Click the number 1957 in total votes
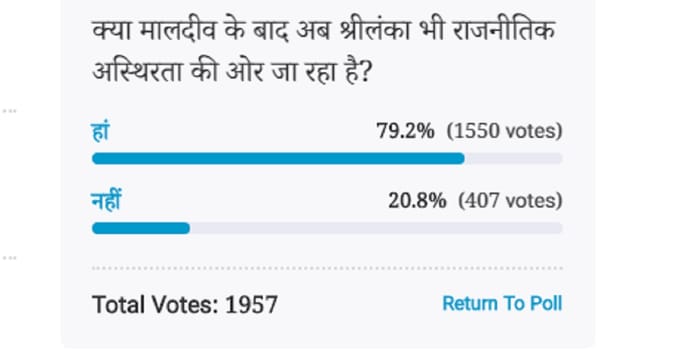 tap(251, 305)
